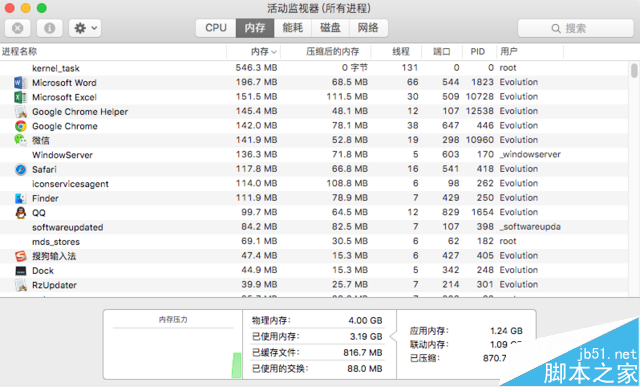Open the process info (i) button
Viewport: 640px width, 387px height.
tap(50, 28)
